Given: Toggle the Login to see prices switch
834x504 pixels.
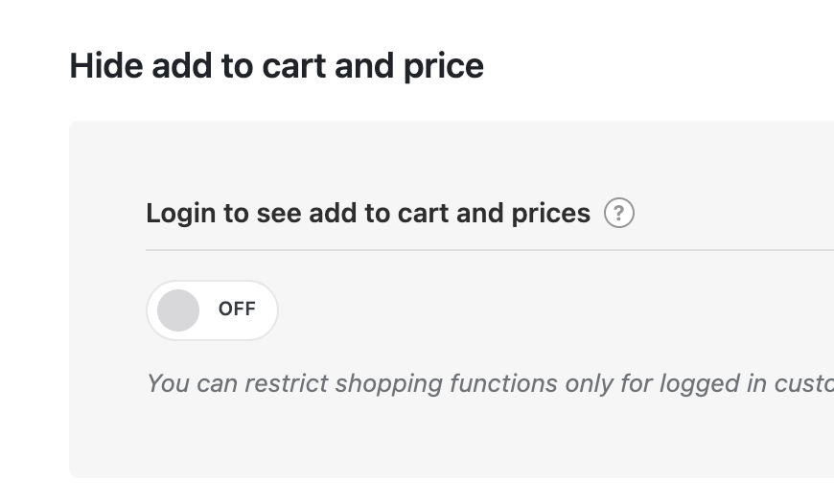Looking at the screenshot, I should (x=212, y=309).
